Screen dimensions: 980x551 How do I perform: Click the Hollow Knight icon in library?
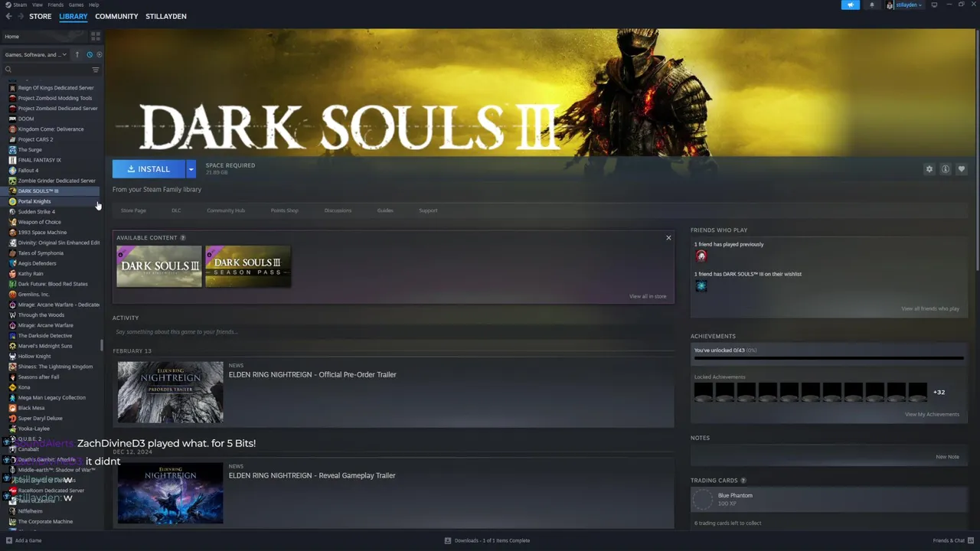tap(12, 357)
